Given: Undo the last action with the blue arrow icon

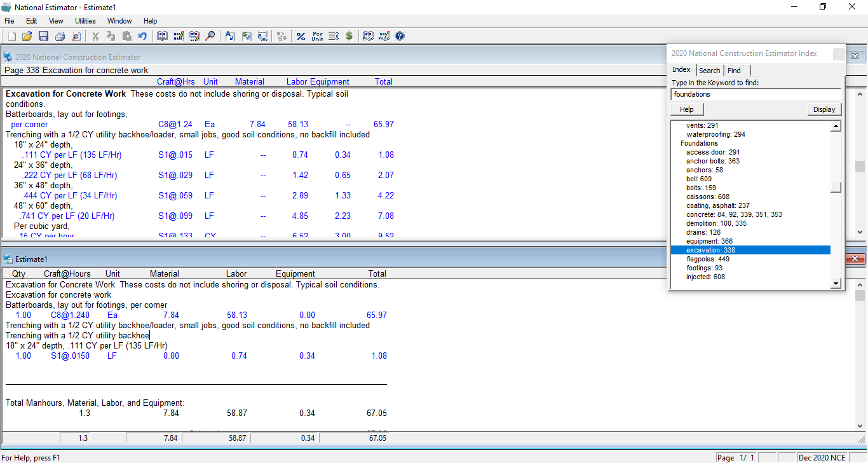Looking at the screenshot, I should [143, 36].
